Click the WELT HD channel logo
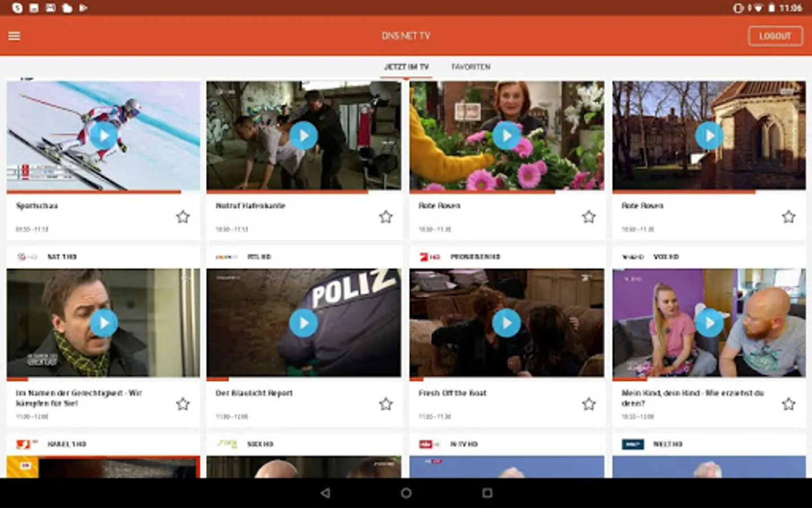The width and height of the screenshot is (812, 508). [633, 444]
